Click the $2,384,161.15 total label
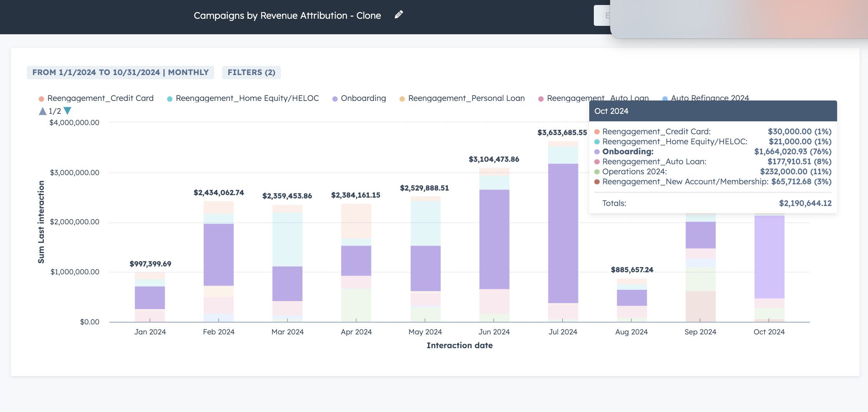Image resolution: width=868 pixels, height=412 pixels. point(356,195)
